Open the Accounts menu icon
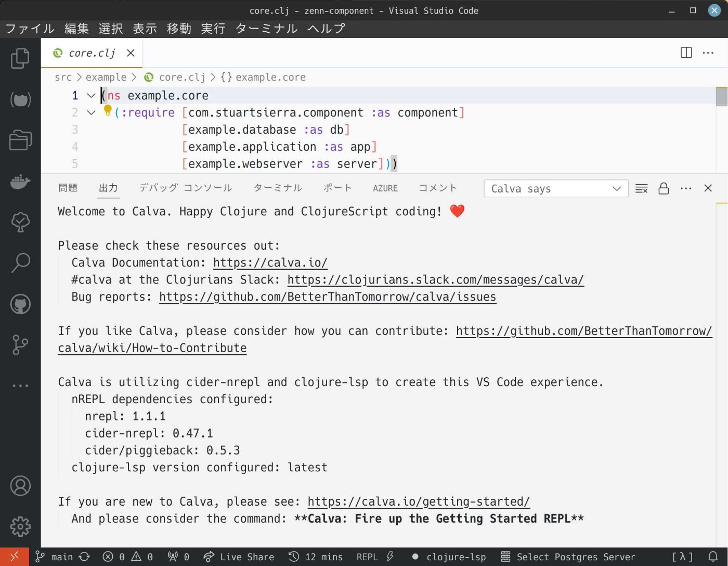728x566 pixels. click(x=20, y=486)
